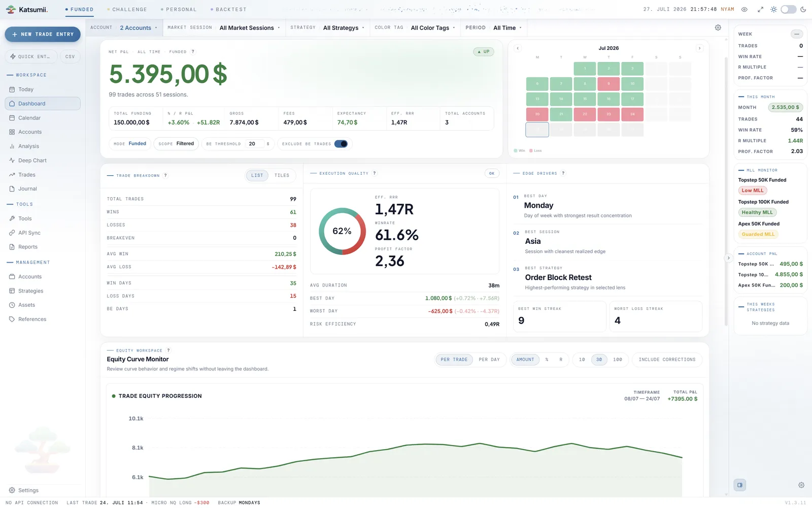Click CSV import button
This screenshot has height=508, width=812.
(70, 56)
